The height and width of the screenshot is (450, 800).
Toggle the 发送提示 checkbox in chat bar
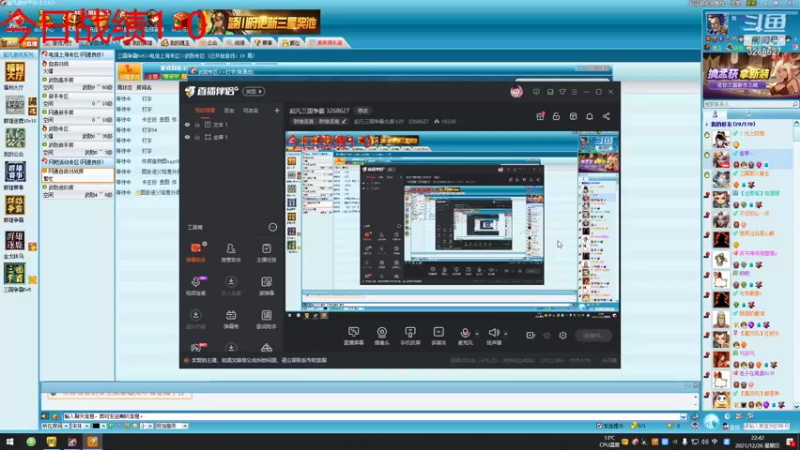click(599, 426)
